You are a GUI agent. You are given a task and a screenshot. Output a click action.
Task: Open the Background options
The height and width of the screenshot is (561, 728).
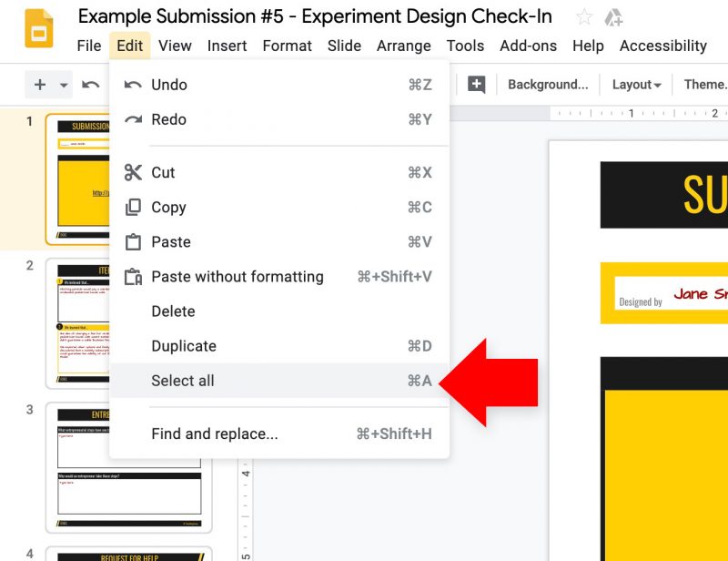click(x=548, y=85)
